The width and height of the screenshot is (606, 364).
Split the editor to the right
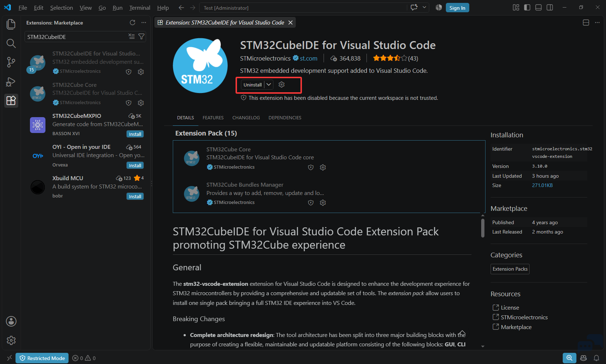(x=586, y=23)
